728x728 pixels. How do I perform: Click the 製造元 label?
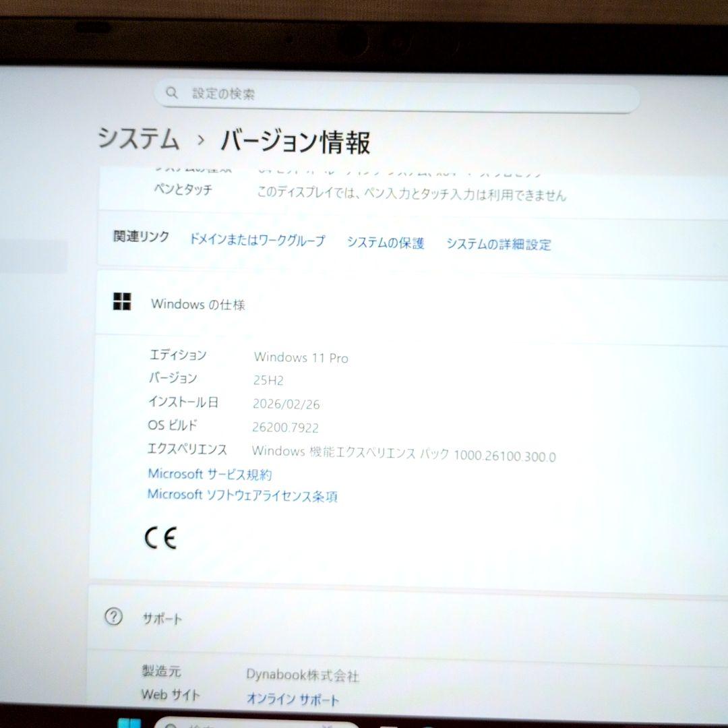coord(161,671)
